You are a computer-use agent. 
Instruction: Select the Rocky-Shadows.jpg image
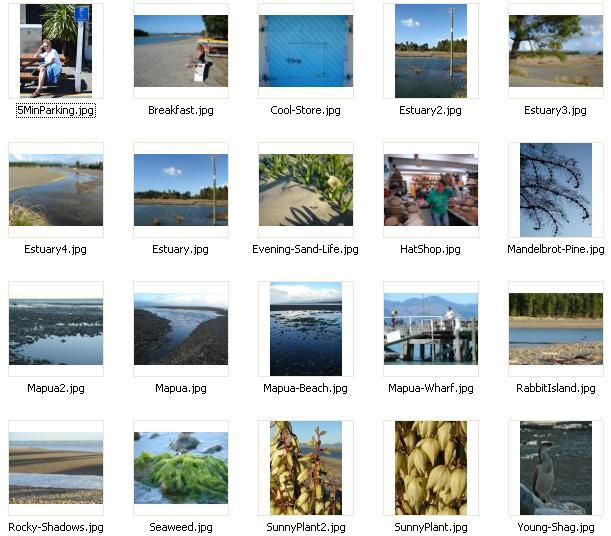(x=56, y=468)
